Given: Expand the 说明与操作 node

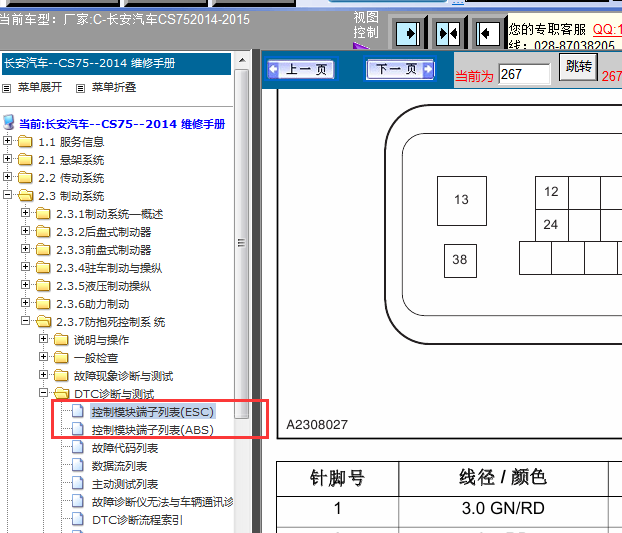Looking at the screenshot, I should (43, 339).
